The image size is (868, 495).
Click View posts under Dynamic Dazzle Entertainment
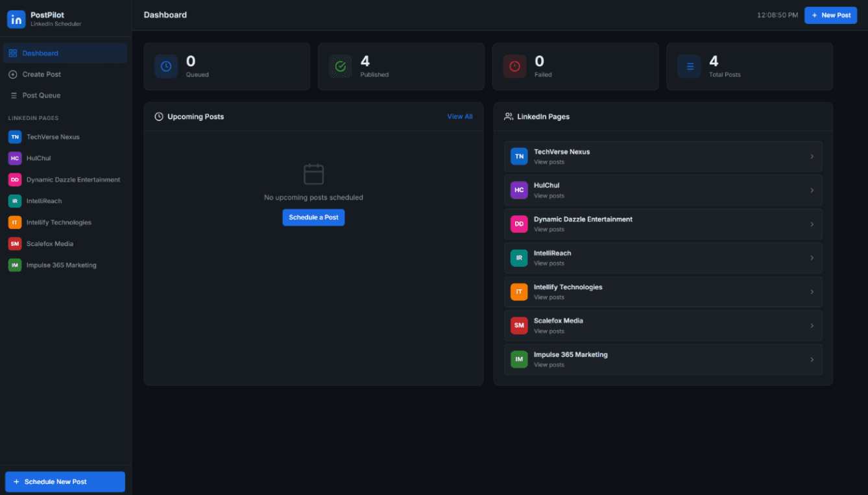[549, 230]
